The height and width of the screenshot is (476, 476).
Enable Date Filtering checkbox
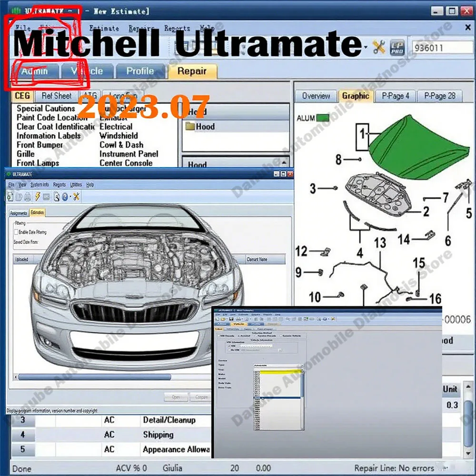click(x=16, y=232)
